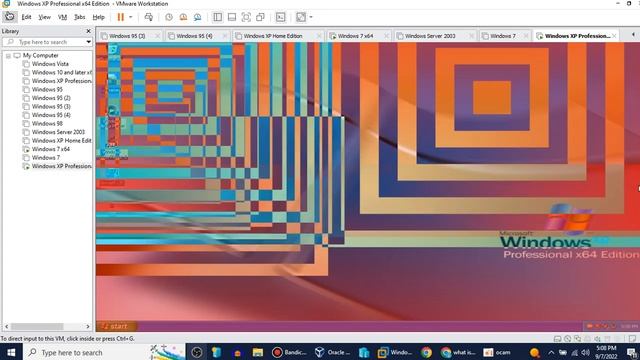Close the Library panel
The height and width of the screenshot is (360, 640).
point(89,31)
